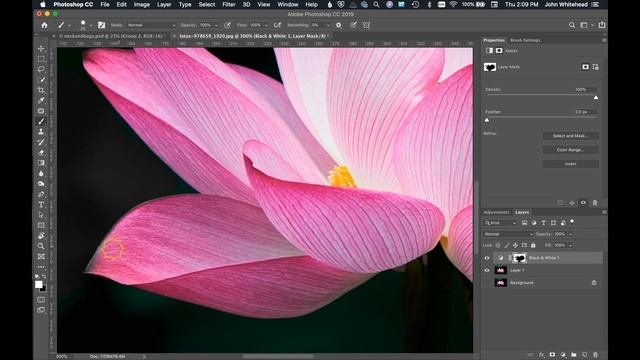The width and height of the screenshot is (640, 360).
Task: Open layer Fill dropdown
Action: tap(570, 245)
